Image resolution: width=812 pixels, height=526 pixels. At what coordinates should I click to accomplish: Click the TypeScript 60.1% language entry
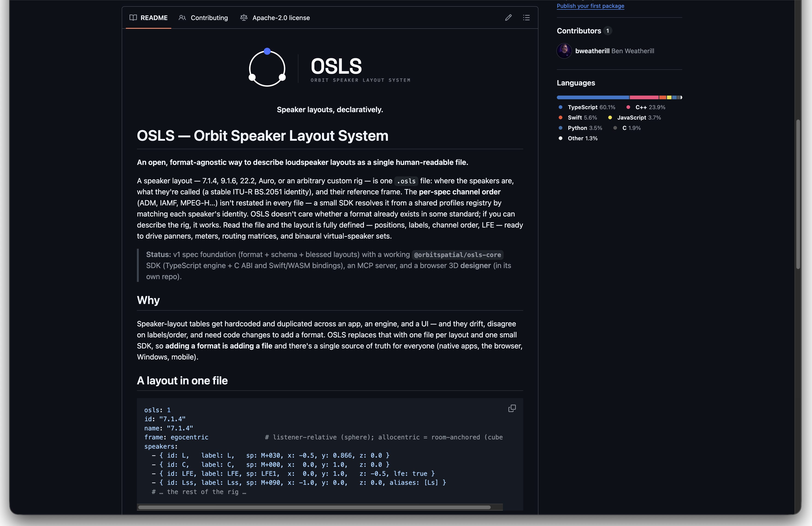[587, 107]
